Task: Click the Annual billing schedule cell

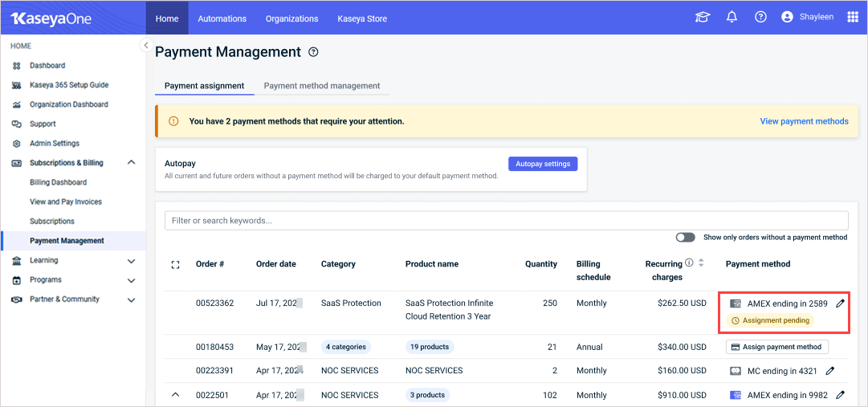Action: point(589,348)
